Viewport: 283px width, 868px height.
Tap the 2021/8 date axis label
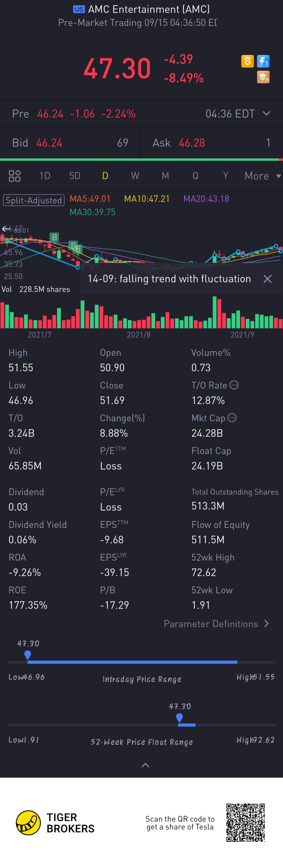pyautogui.click(x=139, y=335)
